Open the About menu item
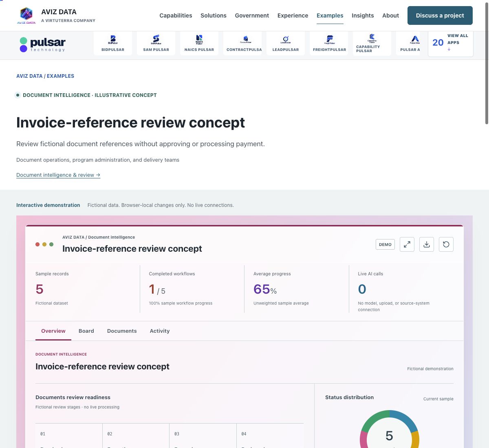Screen dimensions: 489x448 [x=390, y=15]
